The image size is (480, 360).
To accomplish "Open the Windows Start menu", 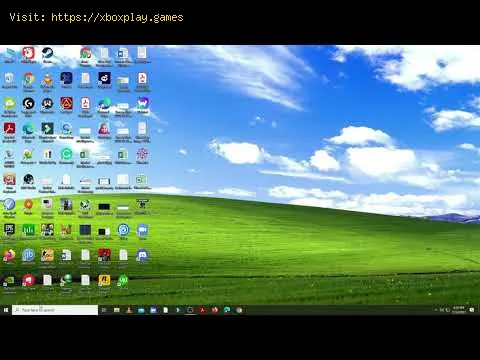I will click(x=6, y=310).
